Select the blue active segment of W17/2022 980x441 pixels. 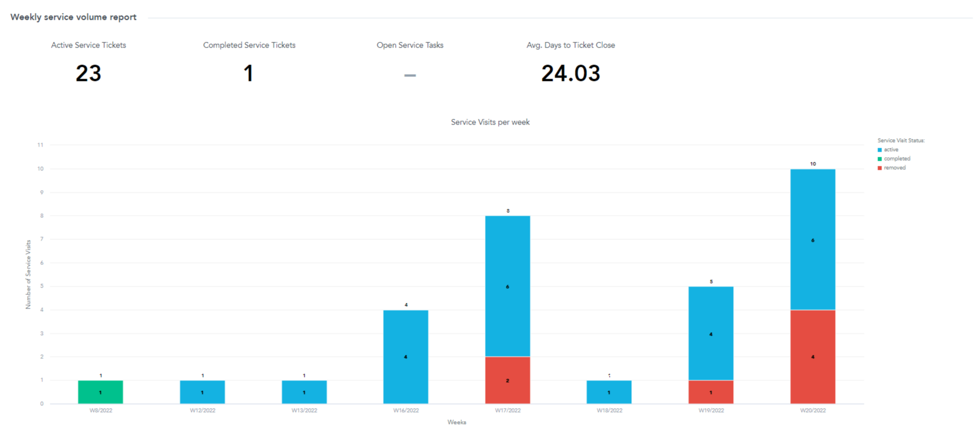(x=508, y=286)
